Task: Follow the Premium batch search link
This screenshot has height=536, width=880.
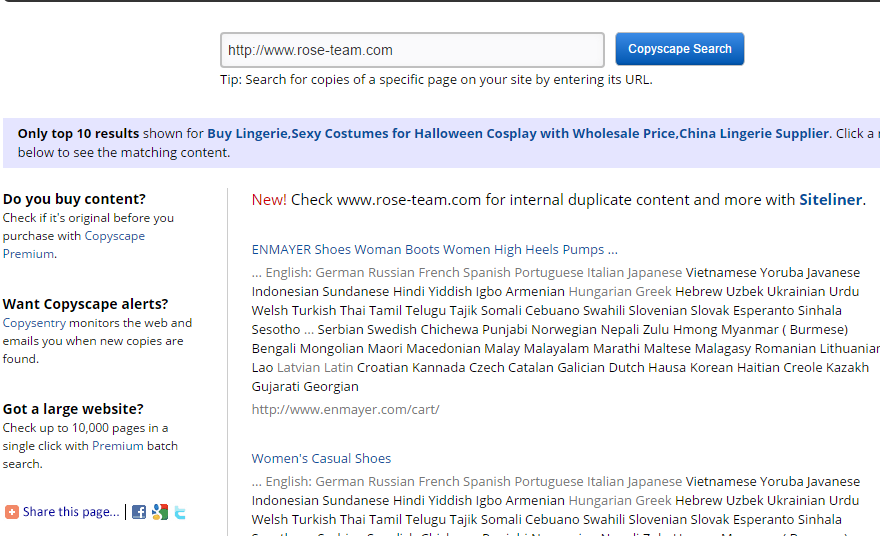Action: (117, 446)
